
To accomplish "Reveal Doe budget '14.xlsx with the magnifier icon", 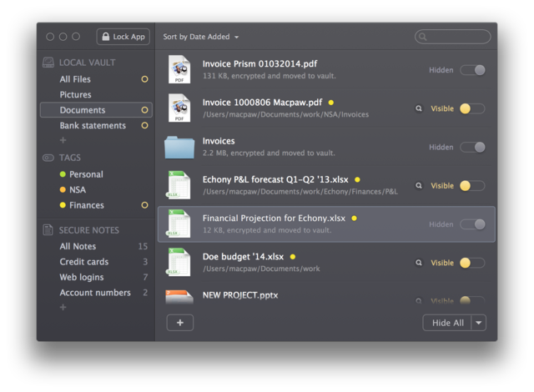I will 419,263.
